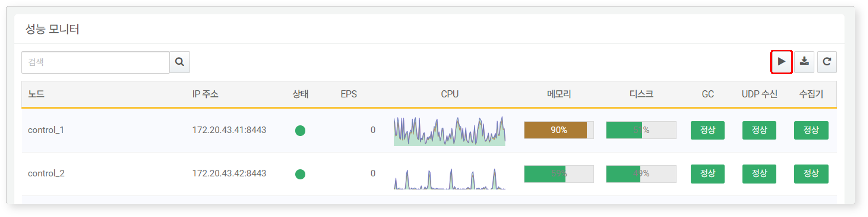Click control_2 memory 59% bar
Image resolution: width=868 pixels, height=217 pixels.
(x=559, y=174)
